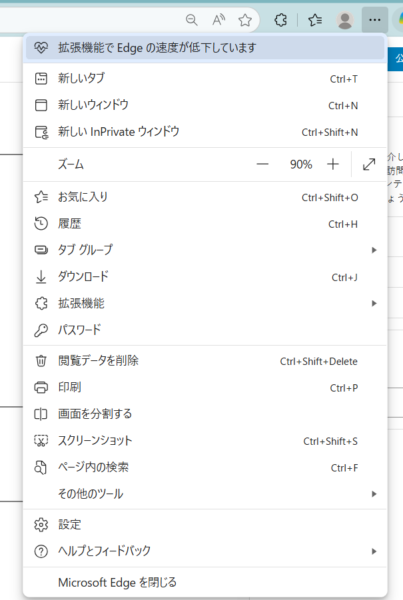
Task: Click the history clock icon
Action: (x=41, y=224)
